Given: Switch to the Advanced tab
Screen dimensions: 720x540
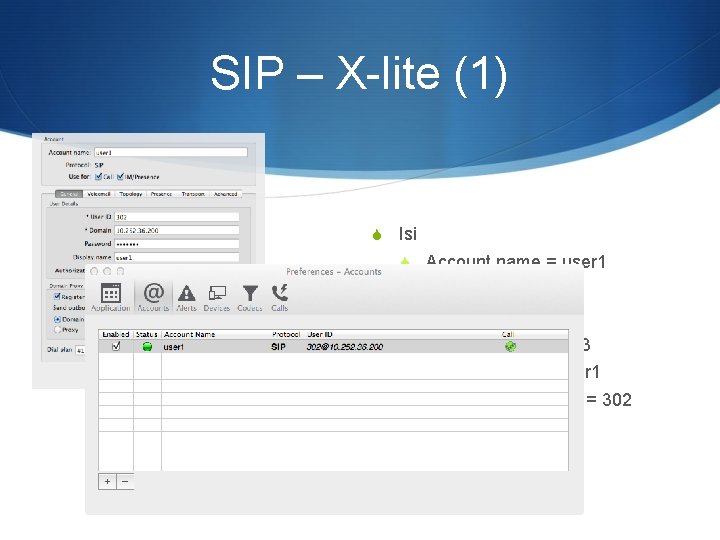Looking at the screenshot, I should click(x=225, y=194).
